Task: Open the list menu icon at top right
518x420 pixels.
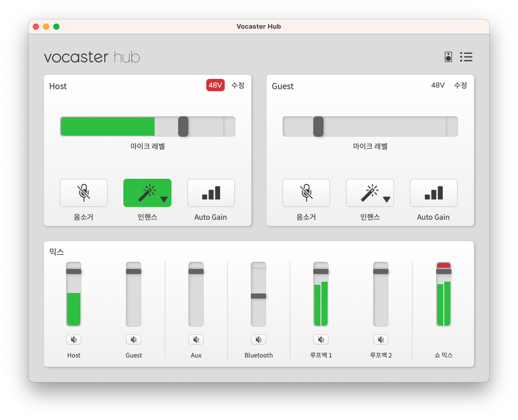Action: click(466, 57)
